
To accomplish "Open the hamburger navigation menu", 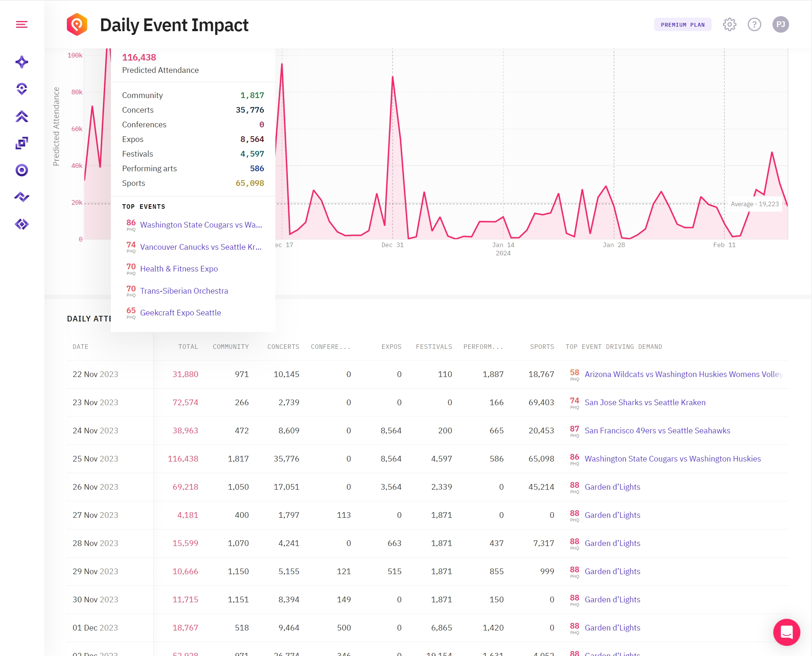I will coord(21,24).
